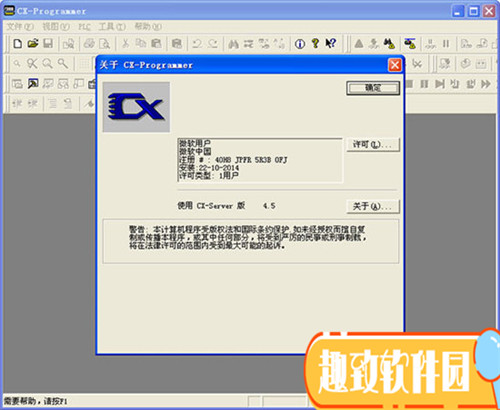Image resolution: width=500 pixels, height=410 pixels.
Task: Click the pause icon in top-right toolbar
Action: pos(446,44)
